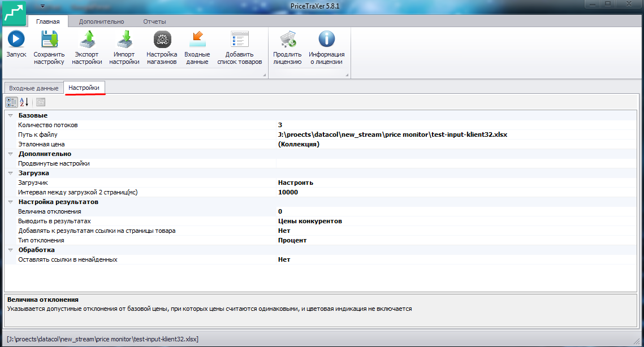The width and height of the screenshot is (644, 347).
Task: Select the Настройки document tab
Action: (x=84, y=88)
